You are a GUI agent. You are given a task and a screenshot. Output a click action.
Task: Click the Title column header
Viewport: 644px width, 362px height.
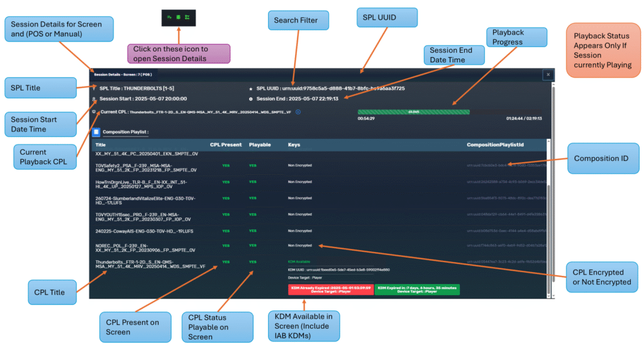click(x=101, y=145)
